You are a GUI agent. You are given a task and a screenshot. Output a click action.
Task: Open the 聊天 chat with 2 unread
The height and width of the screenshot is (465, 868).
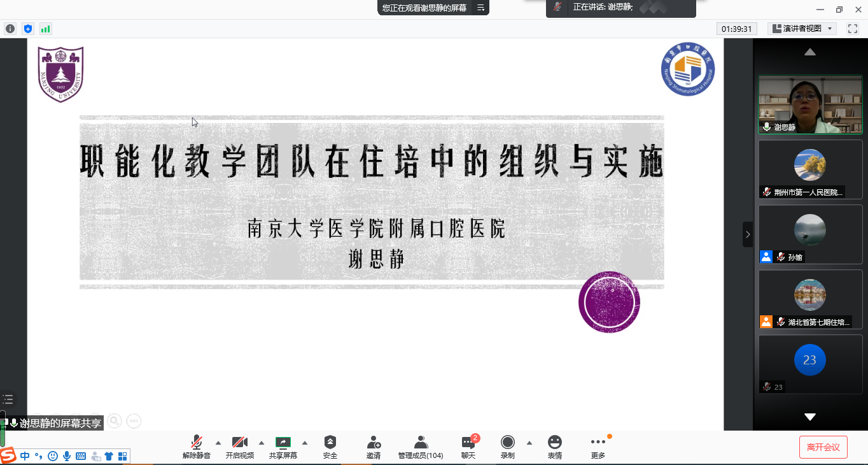pyautogui.click(x=468, y=448)
